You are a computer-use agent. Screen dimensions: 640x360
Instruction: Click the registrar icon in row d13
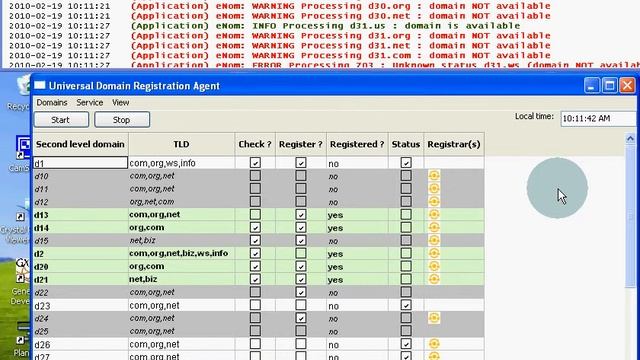[434, 214]
